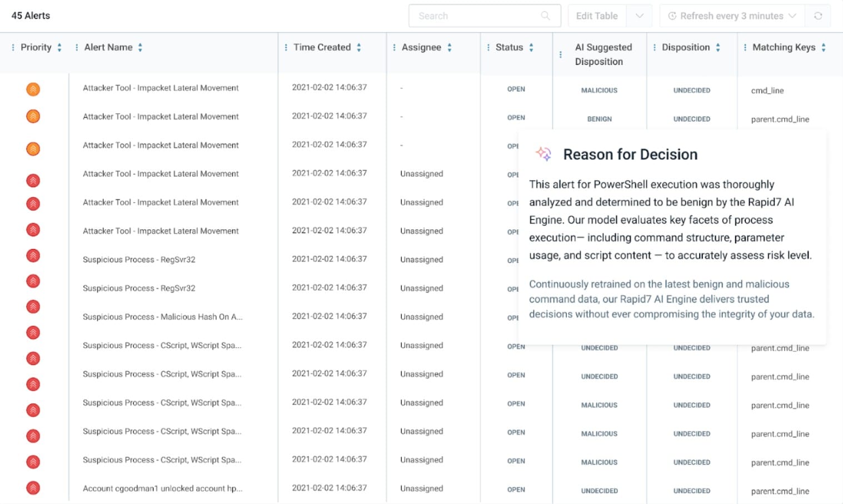Click the search magnifier icon
The width and height of the screenshot is (843, 504).
coord(545,16)
